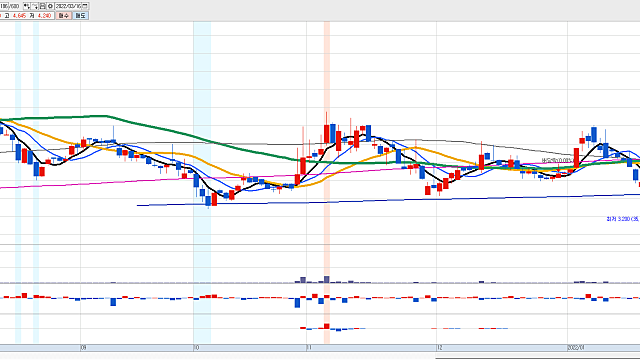Click the blue 매도 sell button

[80, 16]
